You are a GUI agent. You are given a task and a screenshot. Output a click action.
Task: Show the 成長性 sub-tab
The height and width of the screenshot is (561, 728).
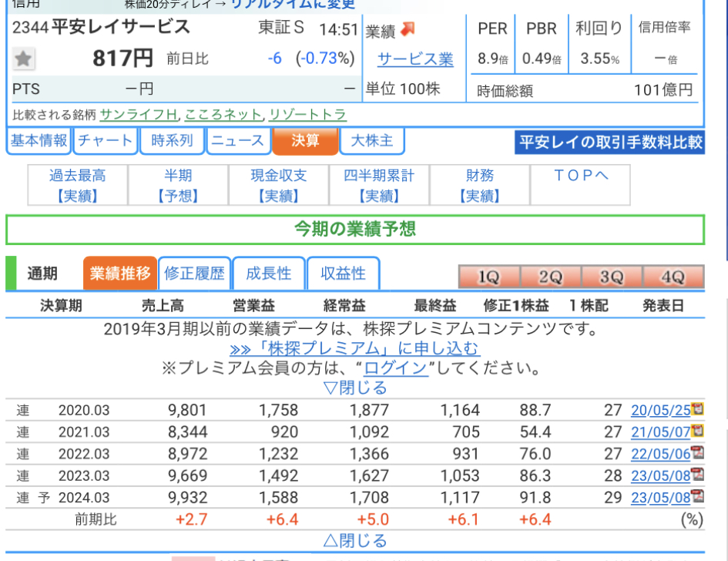[x=269, y=274]
